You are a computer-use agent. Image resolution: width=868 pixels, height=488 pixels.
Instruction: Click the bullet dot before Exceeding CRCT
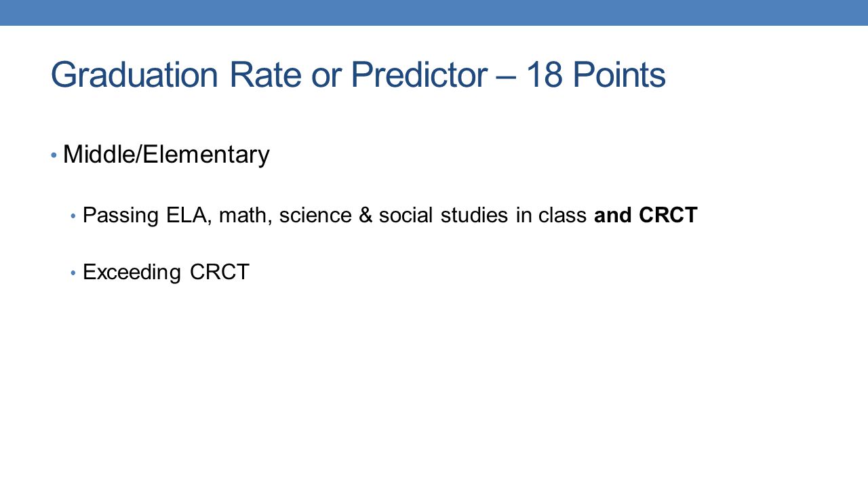74,273
